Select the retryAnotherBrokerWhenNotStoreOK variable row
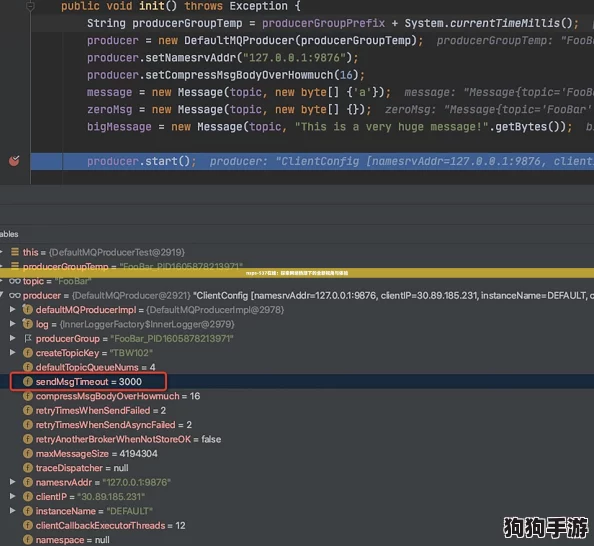This screenshot has height=546, width=594. 297,439
